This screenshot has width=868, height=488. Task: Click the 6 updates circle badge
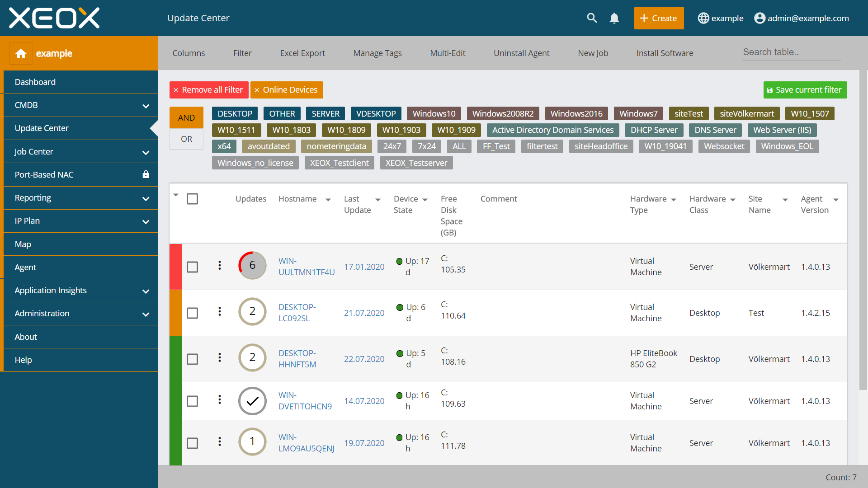252,265
